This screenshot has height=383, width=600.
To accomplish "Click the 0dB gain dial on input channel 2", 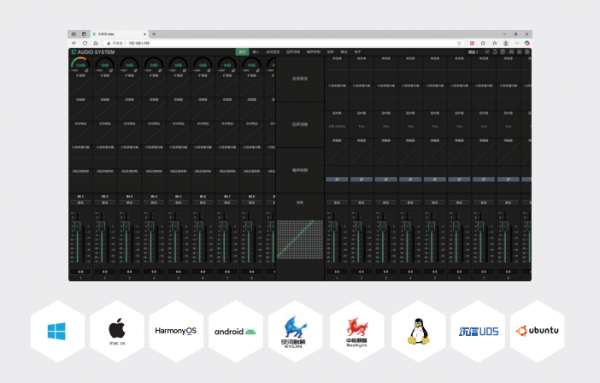I will click(x=105, y=64).
